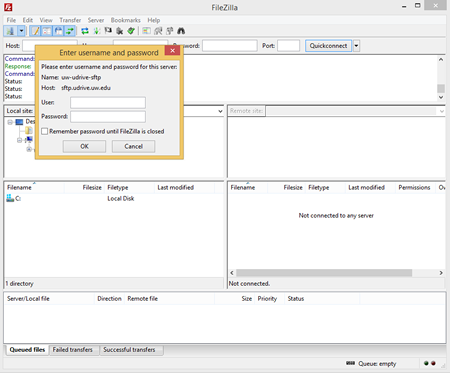Open the Edit menu
Image resolution: width=450 pixels, height=373 pixels.
[28, 20]
